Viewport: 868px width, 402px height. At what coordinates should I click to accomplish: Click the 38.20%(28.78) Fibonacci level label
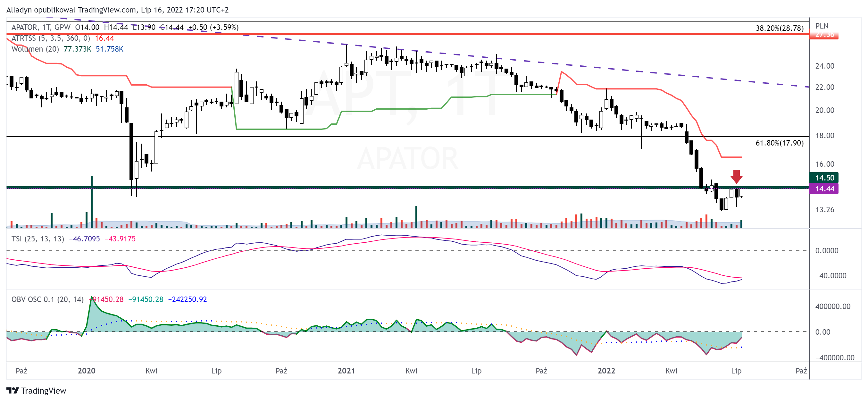coord(780,28)
